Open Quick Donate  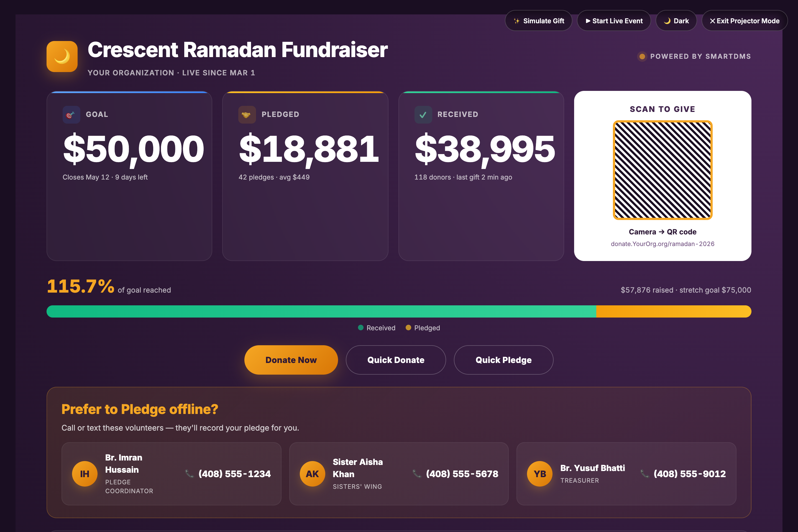396,360
